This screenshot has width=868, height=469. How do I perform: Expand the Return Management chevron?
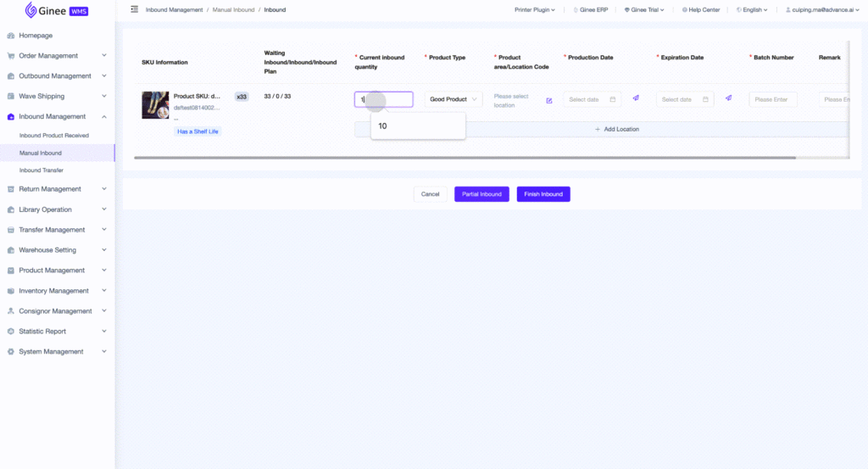[104, 189]
